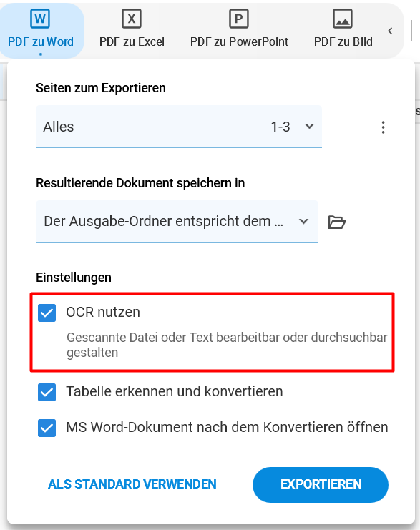
Task: Switch to the PDF zu Excel tab label
Action: tap(132, 41)
